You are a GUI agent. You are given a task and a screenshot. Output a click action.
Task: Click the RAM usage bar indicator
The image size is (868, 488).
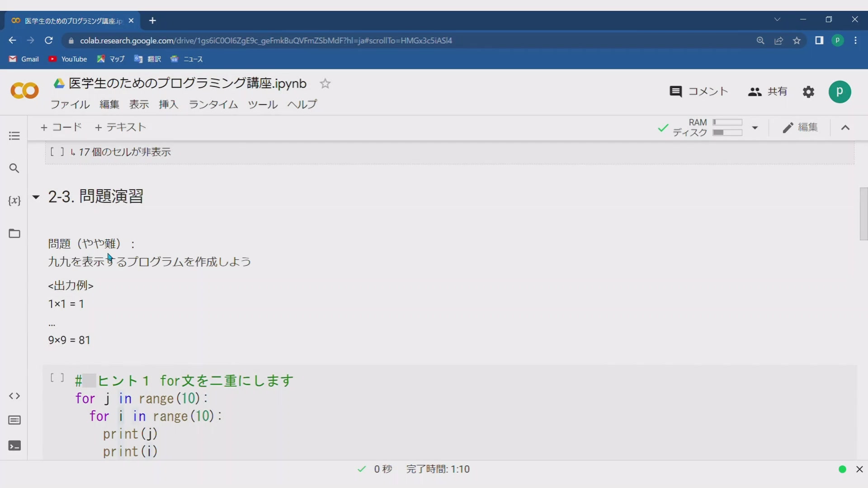tap(727, 122)
